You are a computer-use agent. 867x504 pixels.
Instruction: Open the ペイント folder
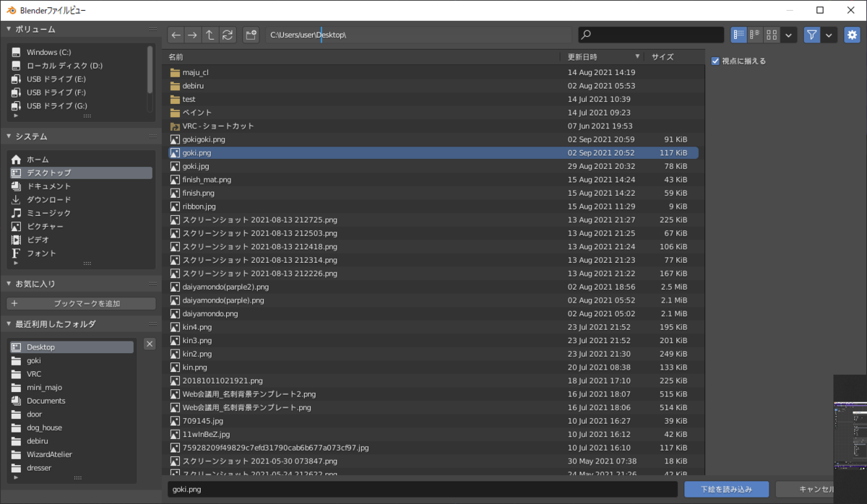pos(433,113)
